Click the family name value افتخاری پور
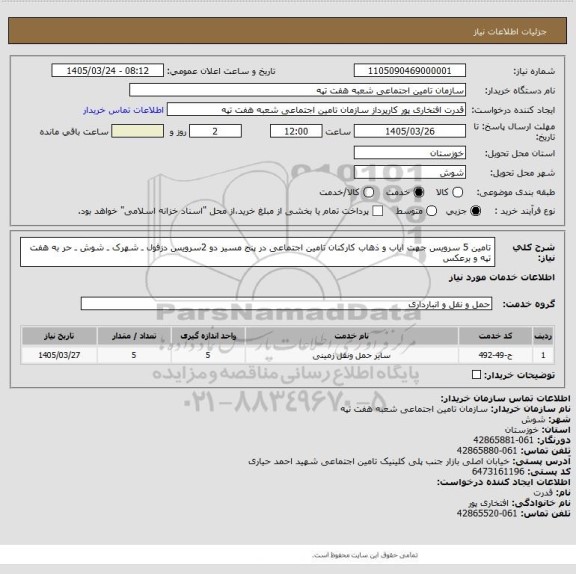Viewport: 576px width, 574px height. (489, 503)
